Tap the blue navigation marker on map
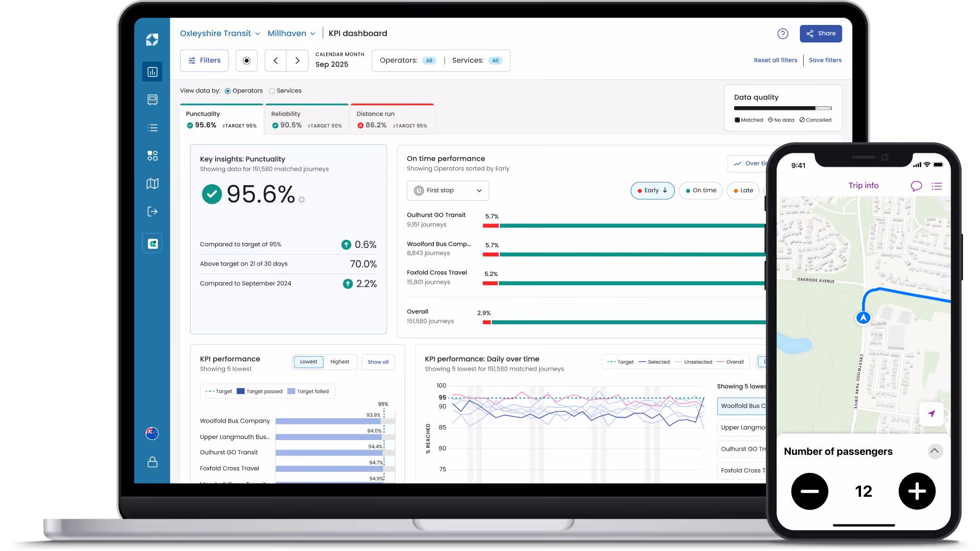Image resolution: width=980 pixels, height=551 pixels. click(x=863, y=318)
